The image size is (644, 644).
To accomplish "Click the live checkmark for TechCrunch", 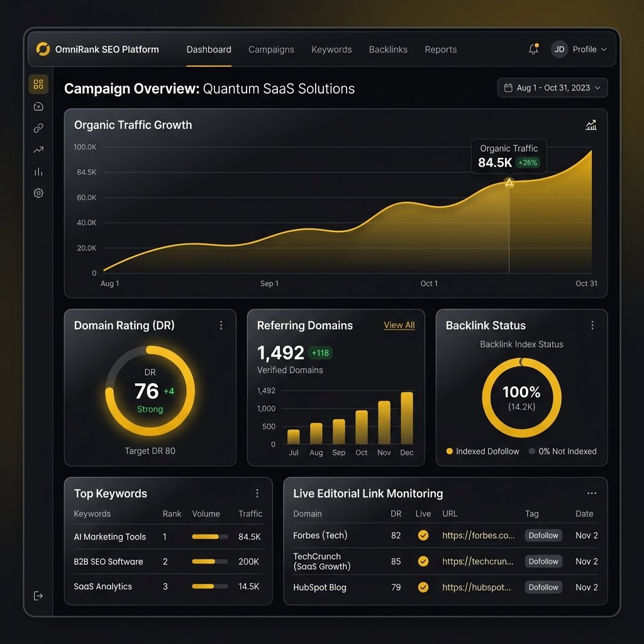I will (x=423, y=561).
